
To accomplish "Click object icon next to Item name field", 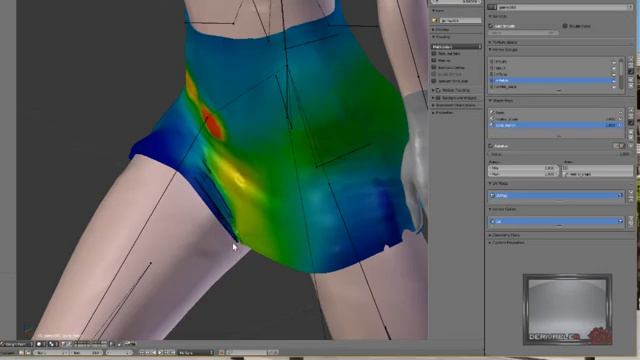I will click(x=435, y=20).
